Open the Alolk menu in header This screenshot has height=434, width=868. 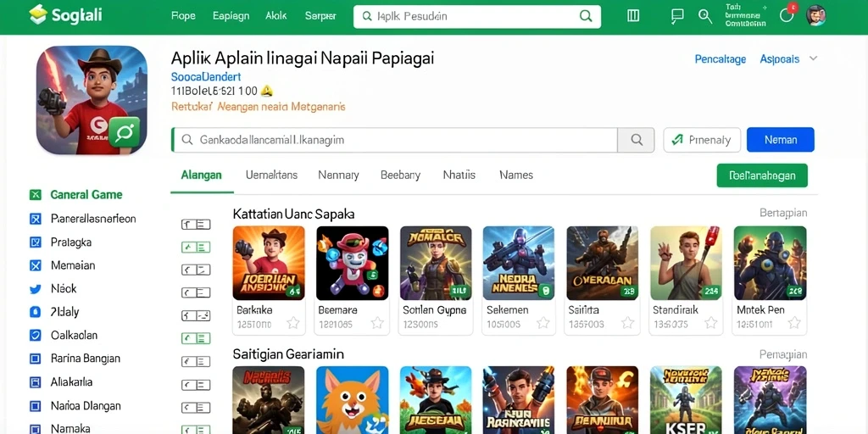pyautogui.click(x=275, y=16)
